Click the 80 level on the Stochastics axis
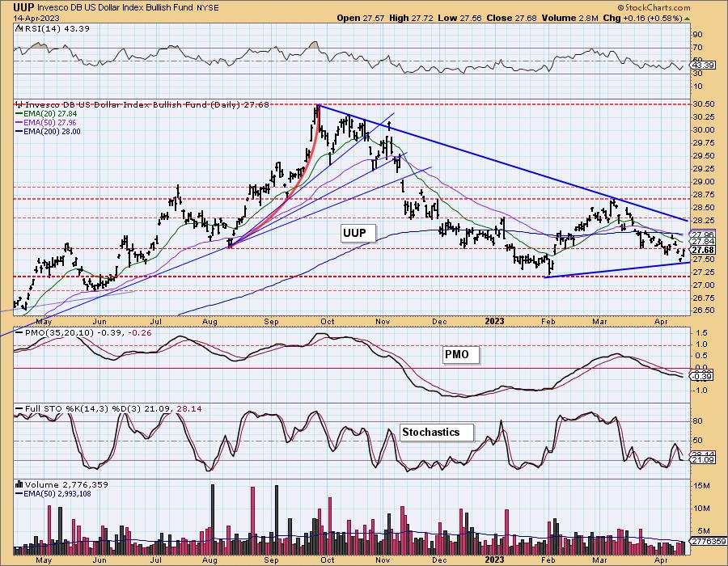The width and height of the screenshot is (728, 566). 697,421
